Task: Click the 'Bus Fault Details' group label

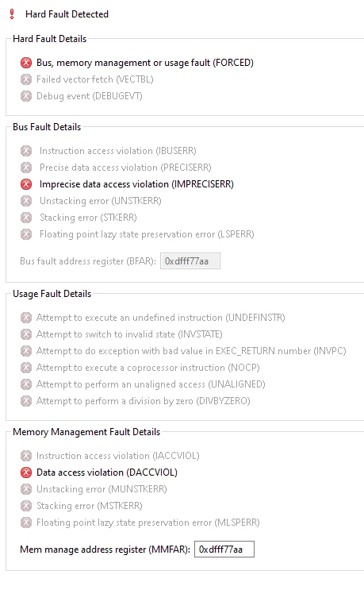Action: [47, 127]
